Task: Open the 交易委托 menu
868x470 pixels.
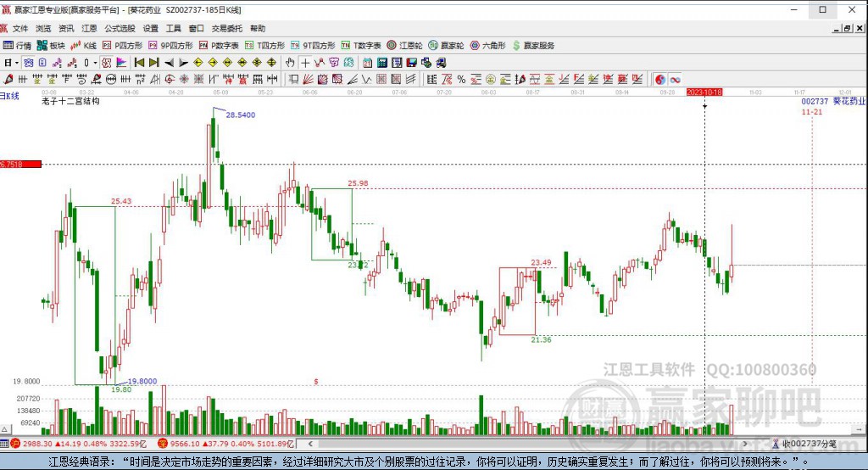Action: 227,28
